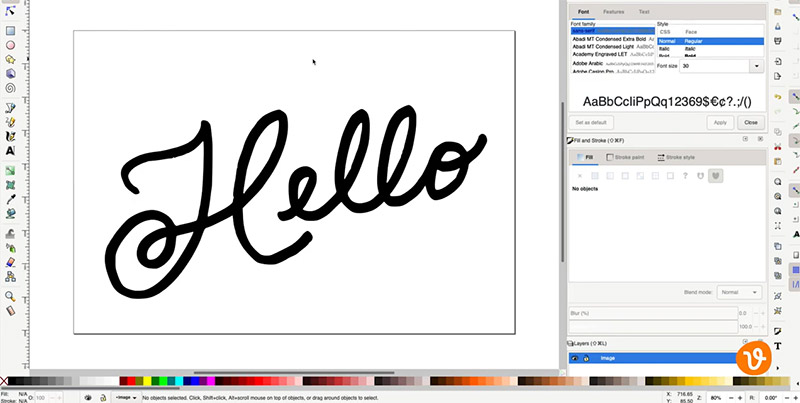Switch to the Stroke style tab

(x=676, y=158)
